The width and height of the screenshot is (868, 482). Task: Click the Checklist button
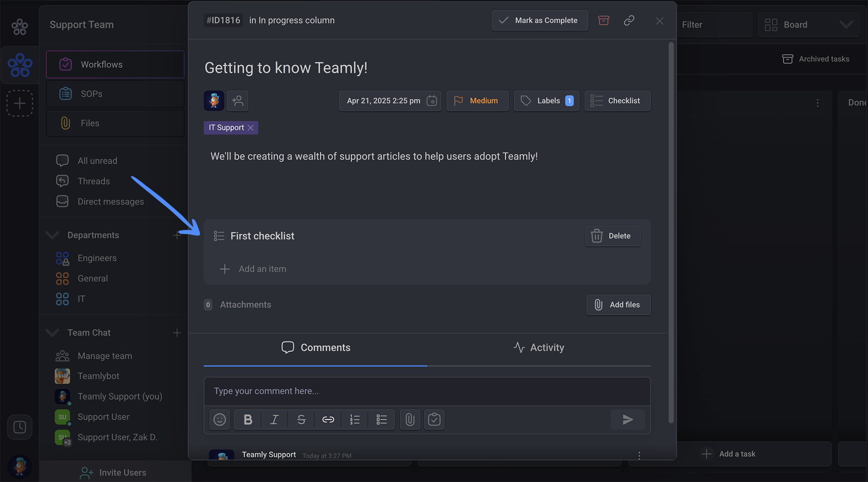point(617,101)
